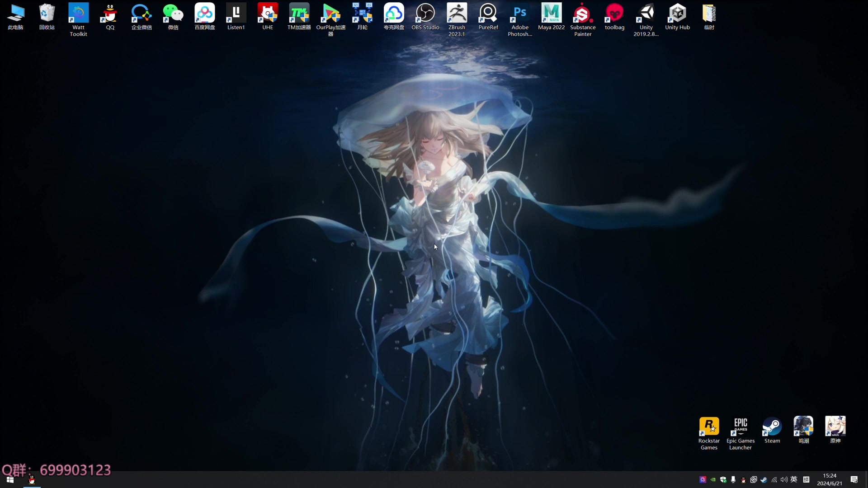
Task: Select the 原神 game shortcut
Action: pos(835,431)
